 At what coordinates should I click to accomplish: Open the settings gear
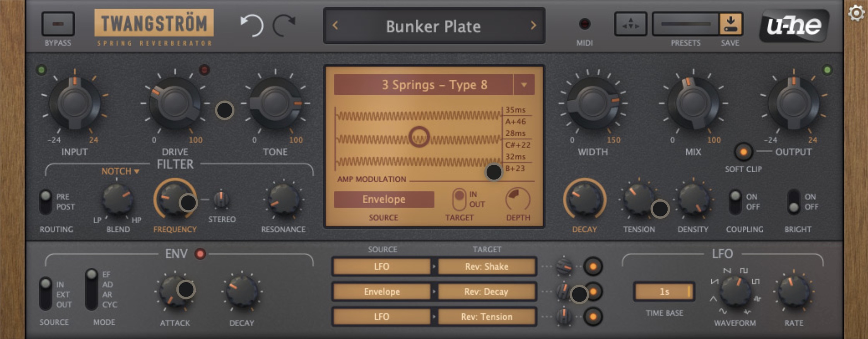tap(856, 13)
